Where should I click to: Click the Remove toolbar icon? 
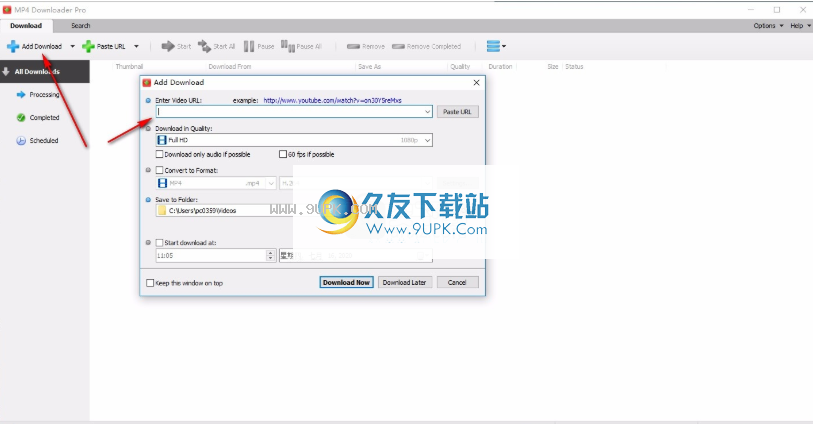coord(354,47)
